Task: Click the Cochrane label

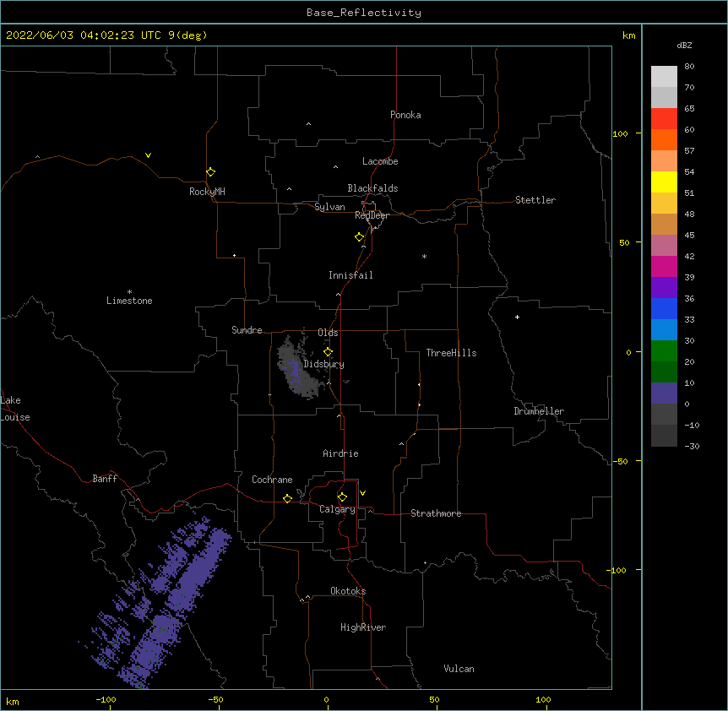Action: click(272, 480)
